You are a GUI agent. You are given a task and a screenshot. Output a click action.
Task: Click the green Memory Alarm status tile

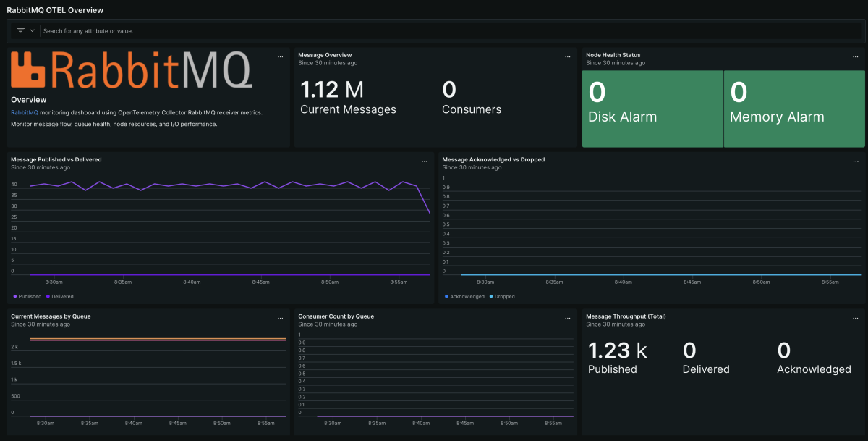pos(794,109)
